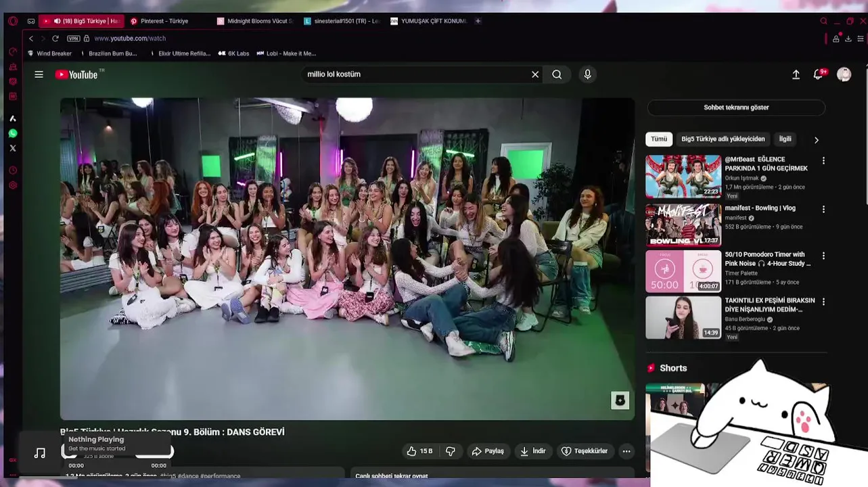Open channel Orkun Işıtmak
The width and height of the screenshot is (868, 487).
pos(741,179)
